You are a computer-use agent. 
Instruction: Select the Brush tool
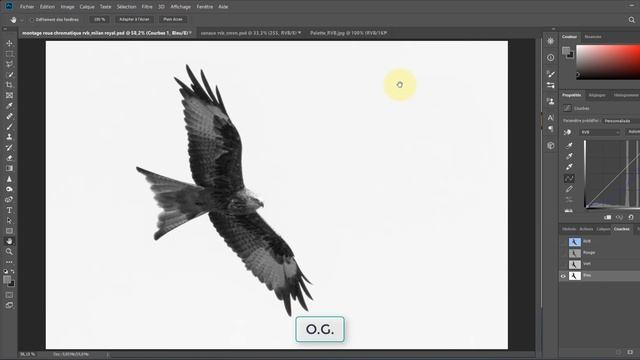(9, 127)
